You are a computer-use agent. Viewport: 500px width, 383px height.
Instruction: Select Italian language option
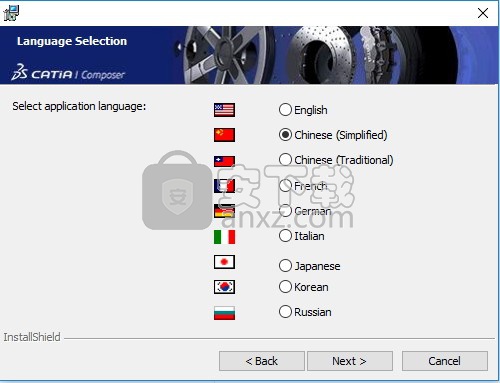click(x=285, y=236)
